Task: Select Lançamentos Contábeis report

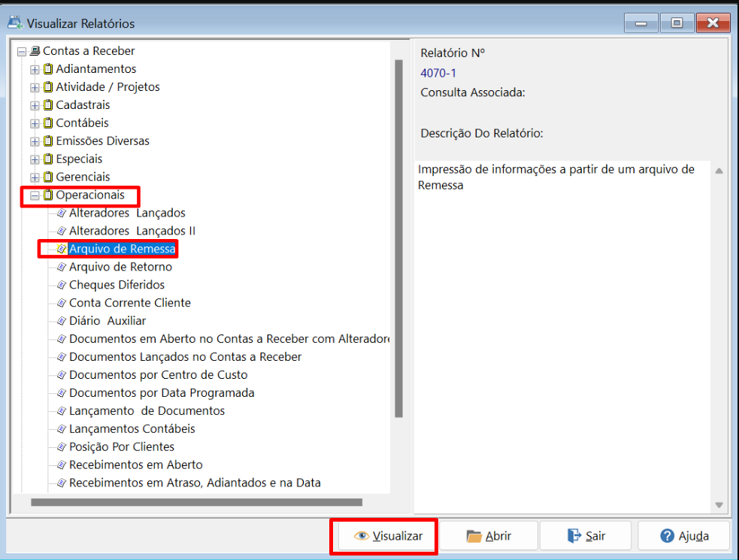Action: click(132, 429)
